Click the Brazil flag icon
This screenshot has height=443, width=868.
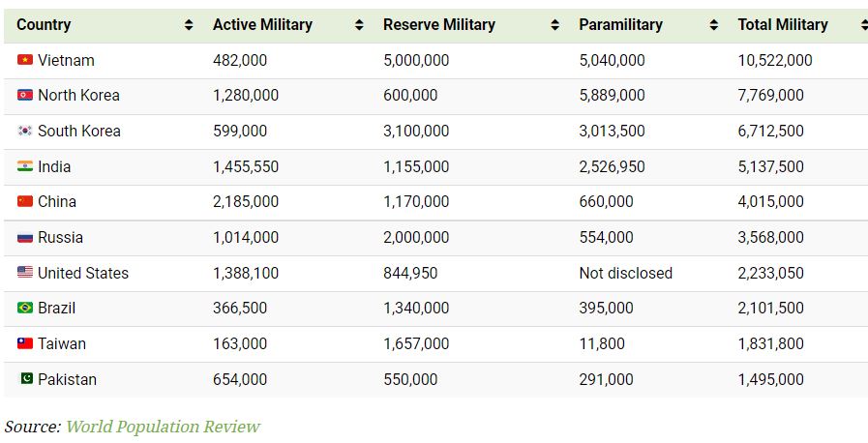tap(25, 308)
